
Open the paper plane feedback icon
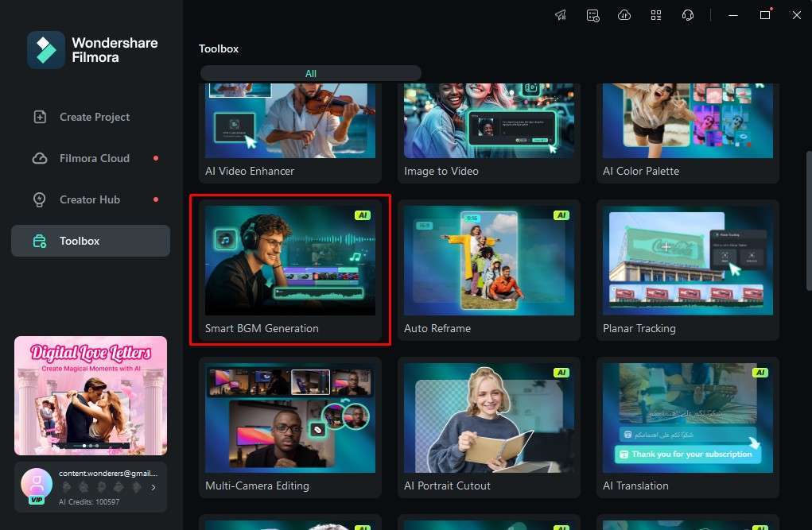point(561,15)
